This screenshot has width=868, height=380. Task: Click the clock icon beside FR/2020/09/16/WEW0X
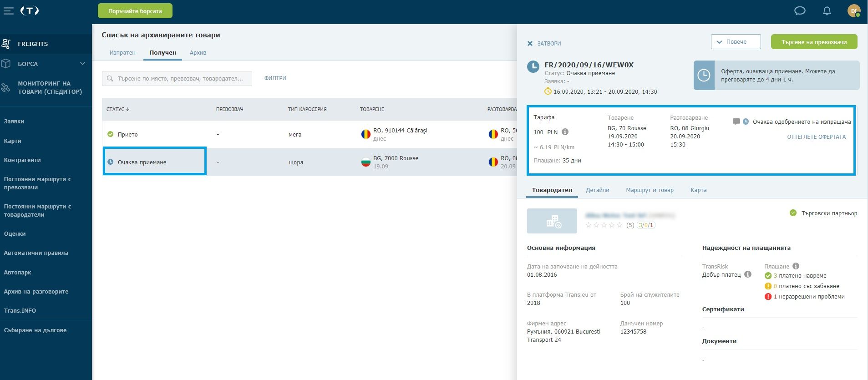[x=533, y=67]
